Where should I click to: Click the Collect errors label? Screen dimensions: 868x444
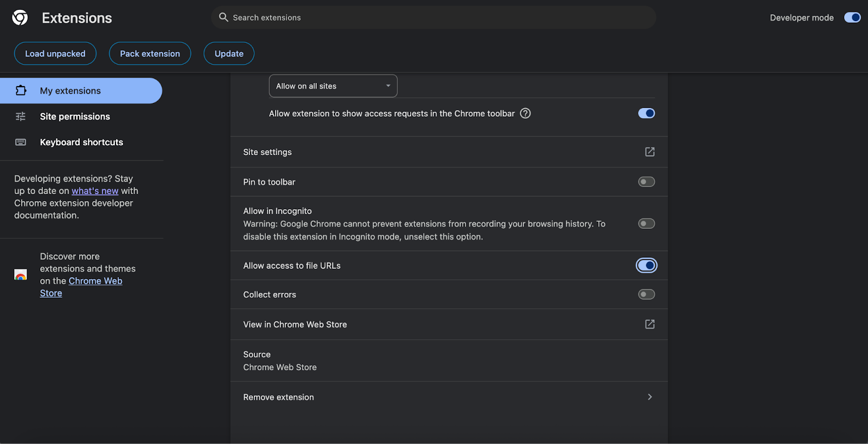tap(270, 294)
